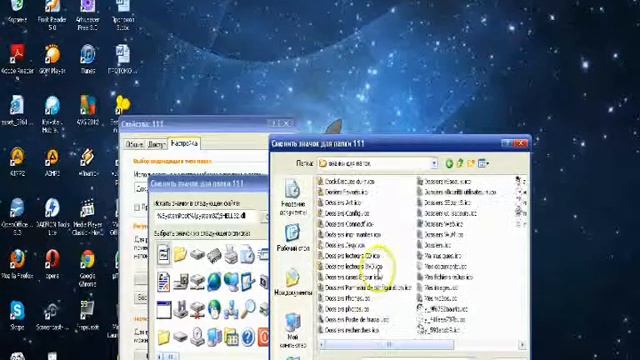The image size is (640, 360).
Task: Select the Mes images.ico file
Action: coord(437,288)
